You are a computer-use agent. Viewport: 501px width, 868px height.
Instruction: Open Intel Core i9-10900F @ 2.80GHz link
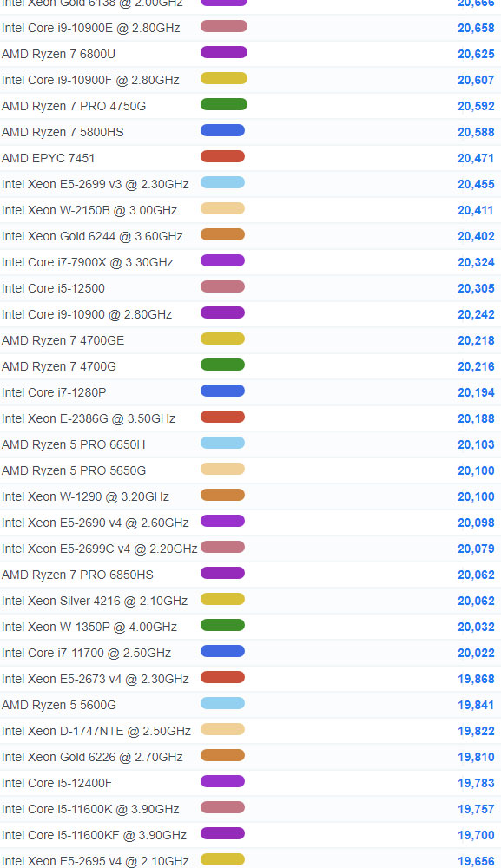pos(90,80)
